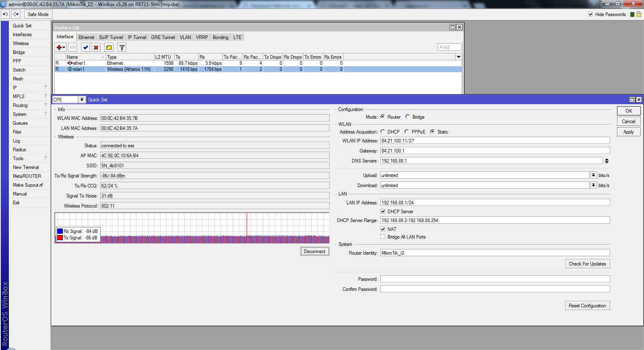Open the Upload limit dropdown arrow
The width and height of the screenshot is (644, 350).
tap(593, 175)
